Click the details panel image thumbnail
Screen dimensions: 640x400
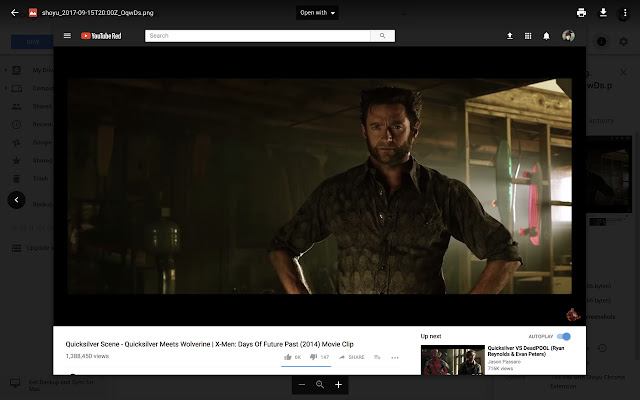pyautogui.click(x=609, y=174)
